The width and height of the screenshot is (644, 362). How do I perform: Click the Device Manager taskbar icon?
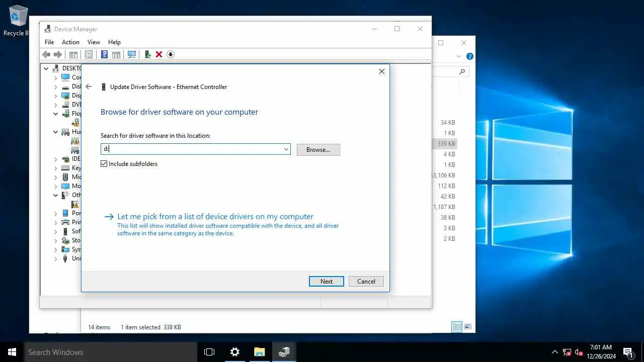point(284,352)
